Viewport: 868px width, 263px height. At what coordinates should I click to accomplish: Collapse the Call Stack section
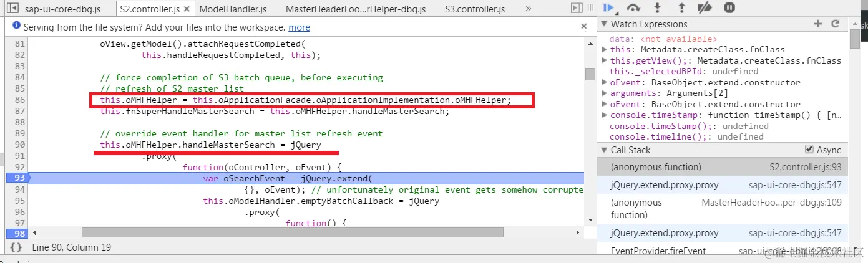(x=603, y=150)
